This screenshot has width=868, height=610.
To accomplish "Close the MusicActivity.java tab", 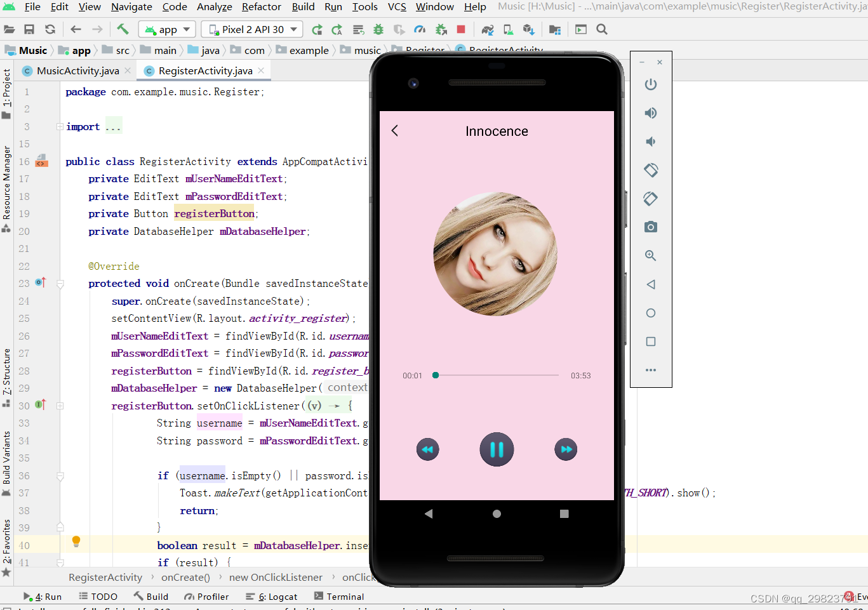I will [x=128, y=70].
